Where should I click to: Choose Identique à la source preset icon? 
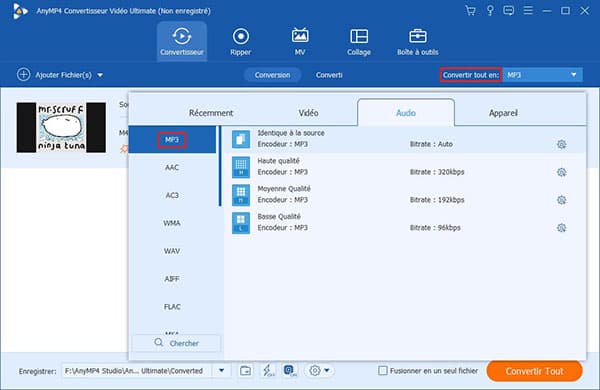coord(241,139)
